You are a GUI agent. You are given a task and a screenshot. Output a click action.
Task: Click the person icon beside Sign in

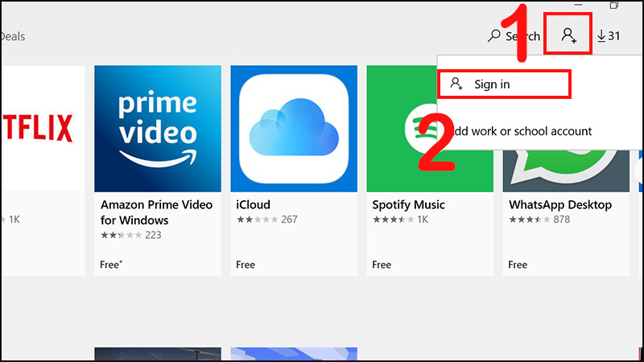pyautogui.click(x=456, y=84)
